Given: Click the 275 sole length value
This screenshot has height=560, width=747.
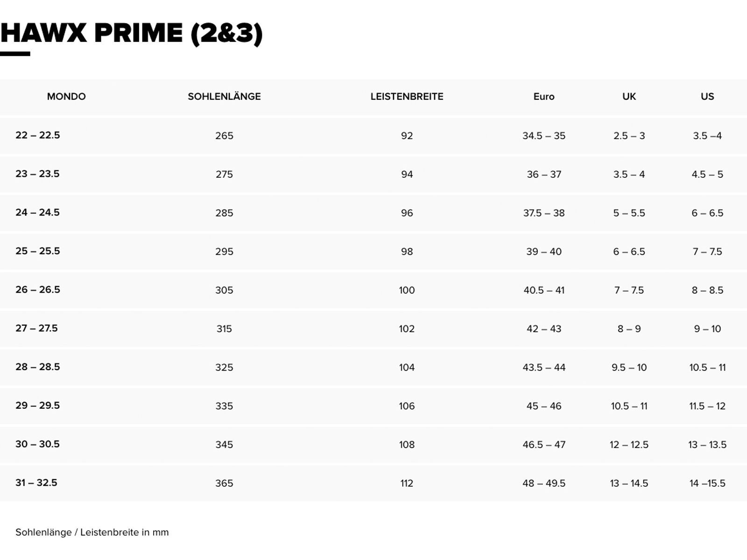Looking at the screenshot, I should 224,174.
